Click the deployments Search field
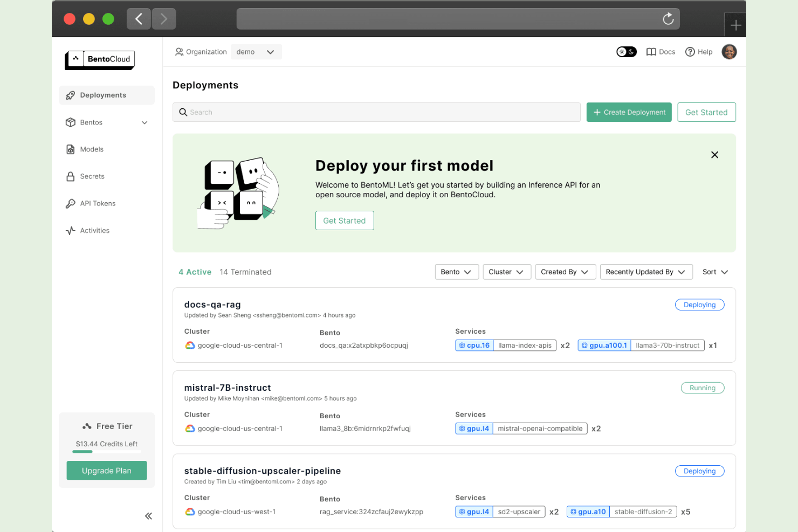The width and height of the screenshot is (798, 532). (376, 112)
